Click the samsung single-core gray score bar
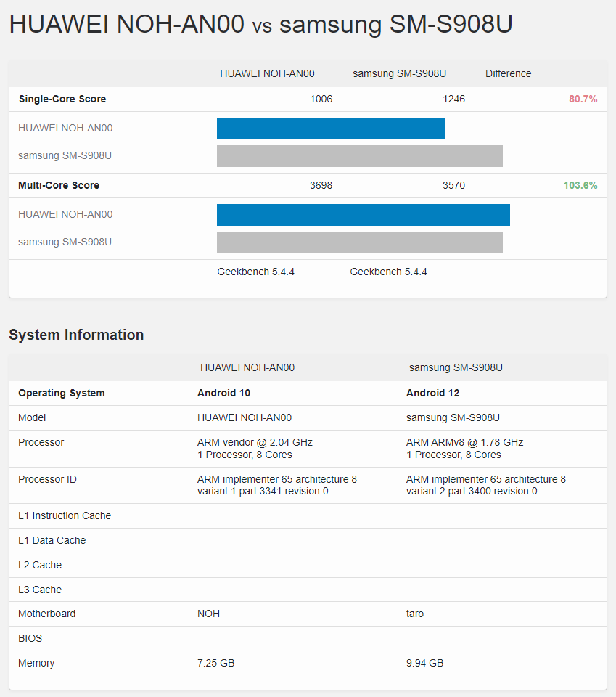The width and height of the screenshot is (616, 697). (359, 156)
